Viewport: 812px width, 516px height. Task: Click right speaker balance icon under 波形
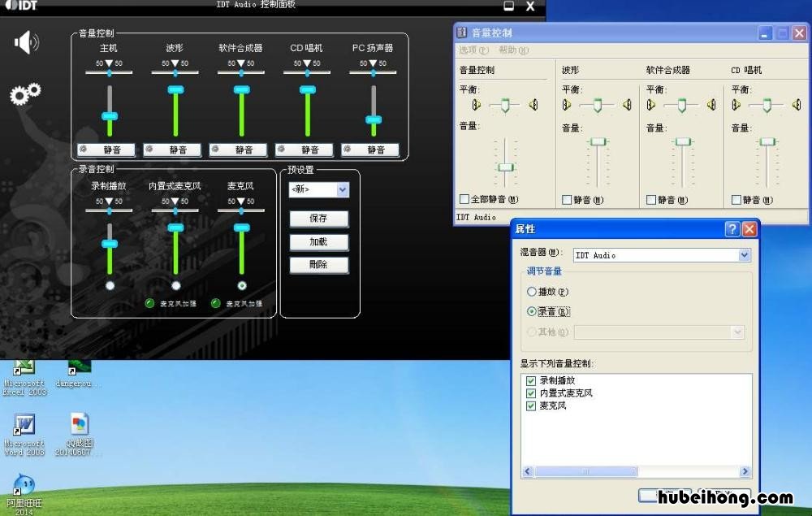627,105
